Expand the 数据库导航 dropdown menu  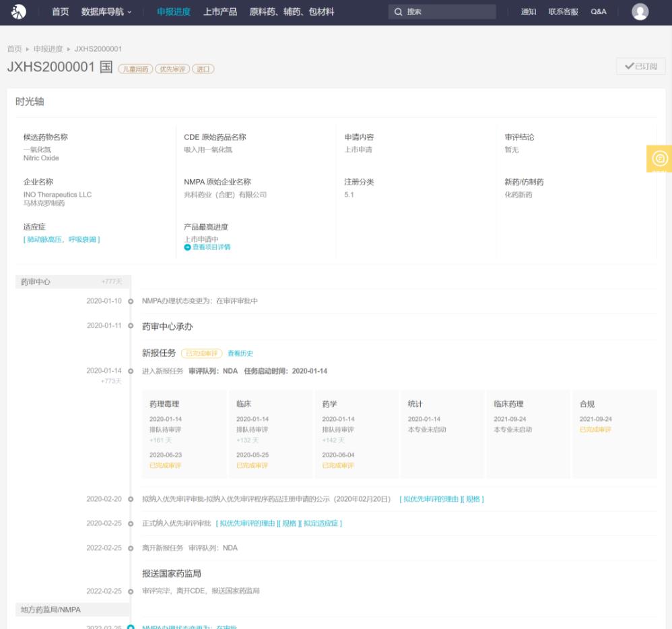click(106, 12)
